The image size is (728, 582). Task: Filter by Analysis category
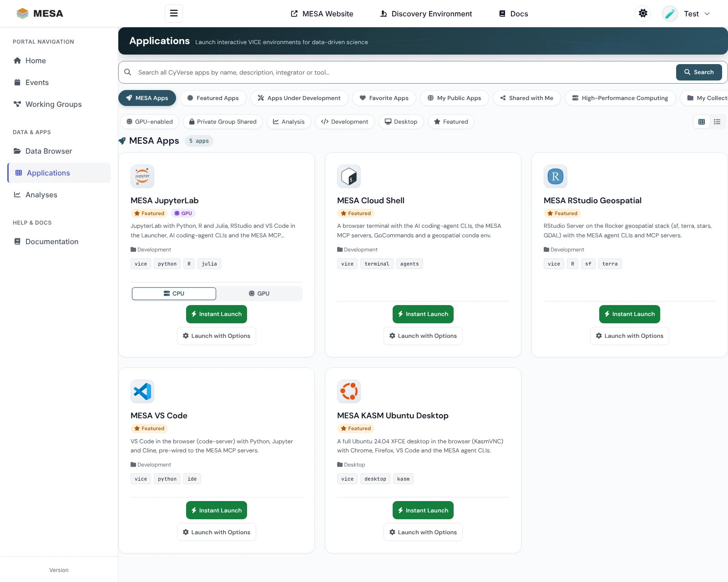289,122
